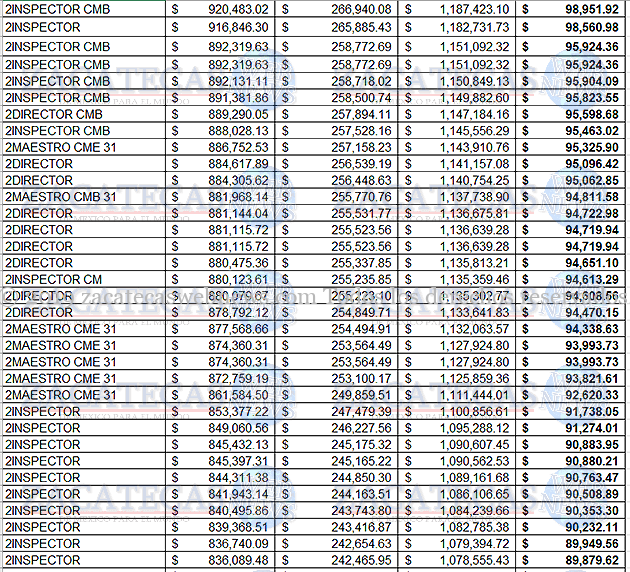This screenshot has width=630, height=572.
Task: Click the bold figure 94,722.98
Action: pos(592,213)
